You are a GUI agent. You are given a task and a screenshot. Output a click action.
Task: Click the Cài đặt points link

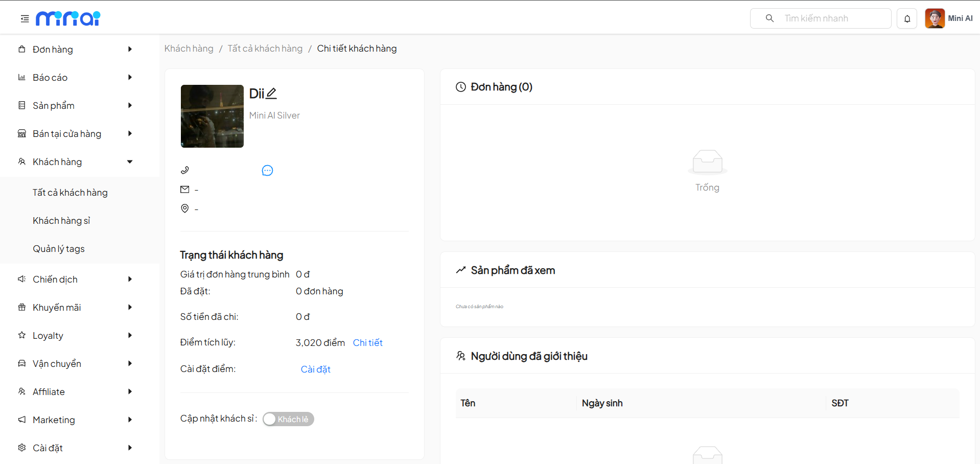315,369
